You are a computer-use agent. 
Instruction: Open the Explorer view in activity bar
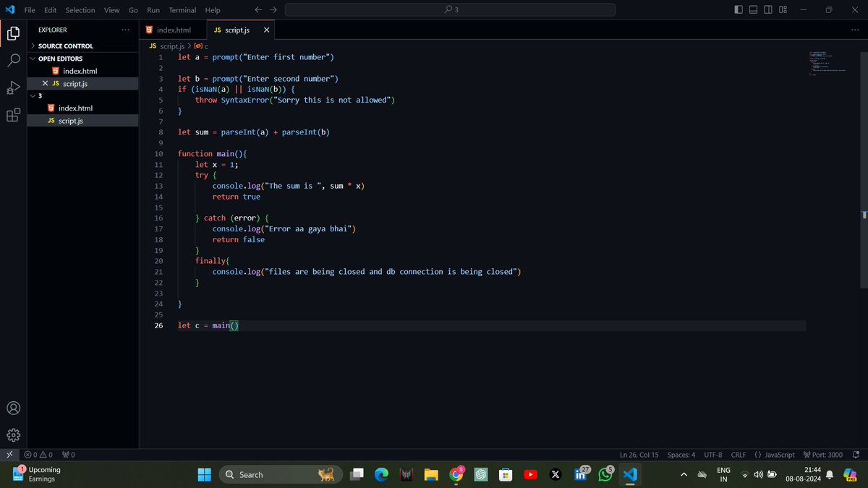[x=13, y=33]
